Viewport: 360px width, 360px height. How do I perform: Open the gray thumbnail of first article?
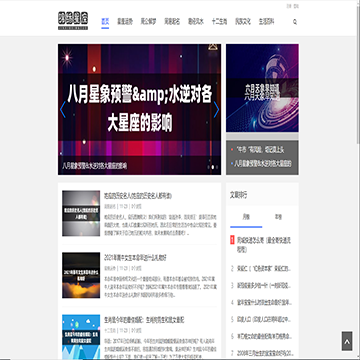81,213
